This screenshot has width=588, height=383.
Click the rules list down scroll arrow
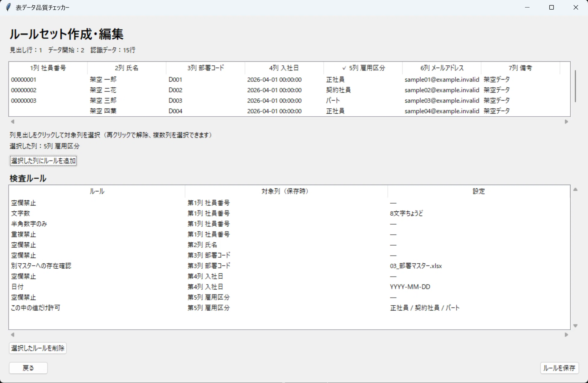[x=575, y=326]
